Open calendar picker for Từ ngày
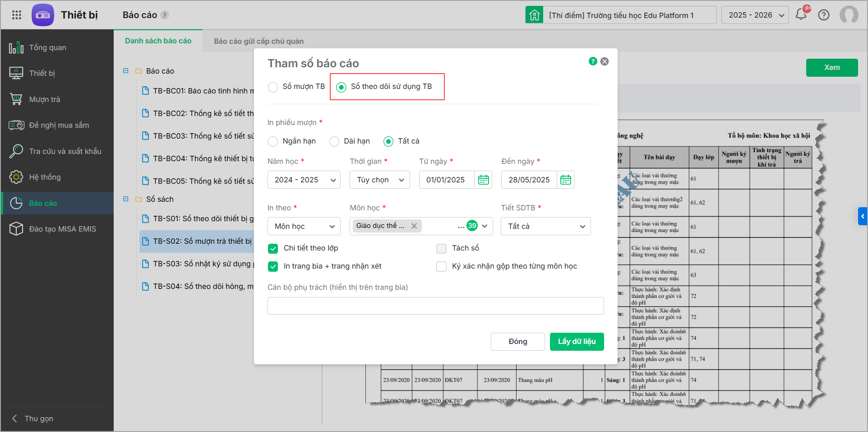The height and width of the screenshot is (432, 868). (483, 180)
